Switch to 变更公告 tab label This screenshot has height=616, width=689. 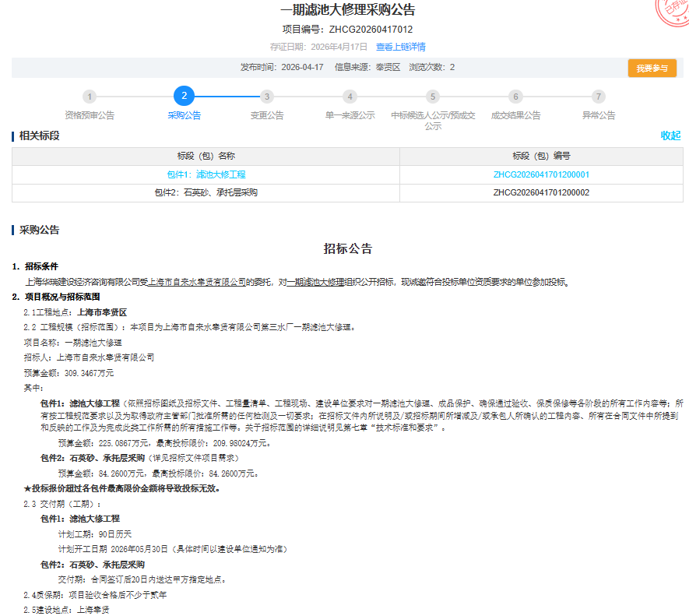tap(267, 115)
